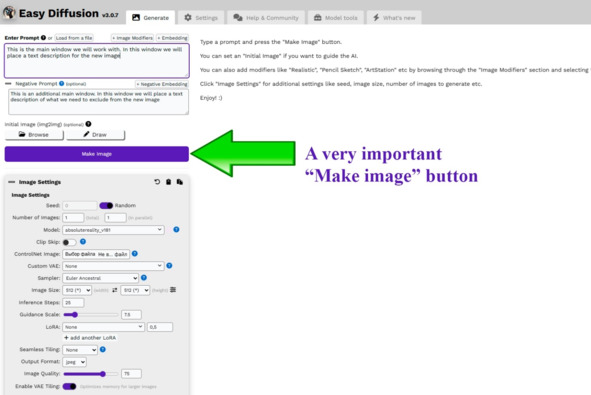The image size is (591, 395).
Task: Switch to the Settings tab
Action: pyautogui.click(x=201, y=18)
